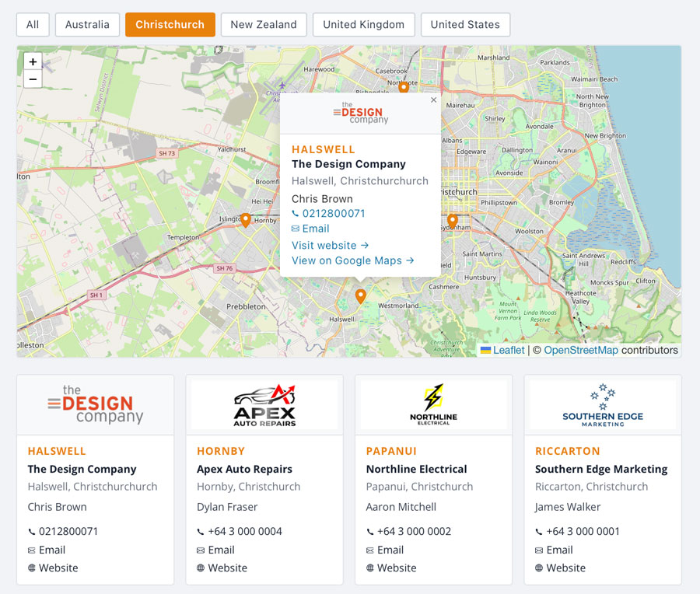
Task: Click Email link in the map popup
Action: [x=315, y=229]
